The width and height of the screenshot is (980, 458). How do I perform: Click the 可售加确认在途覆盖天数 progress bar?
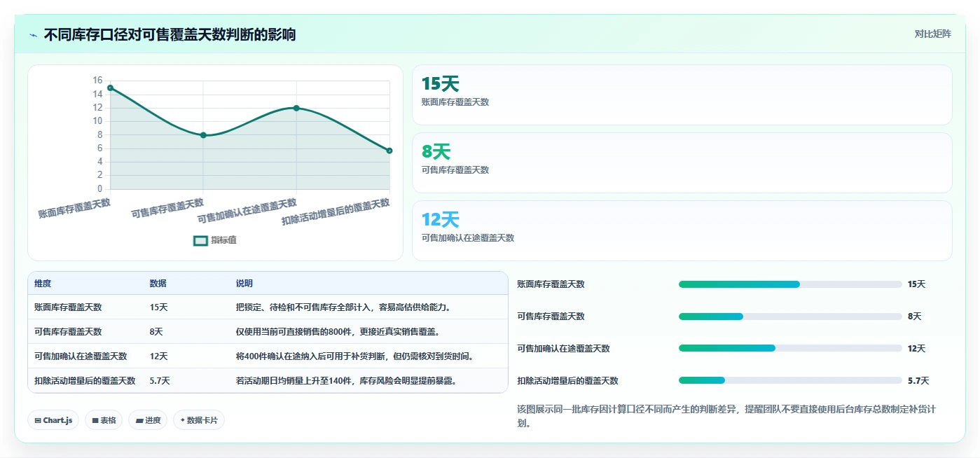(790, 349)
